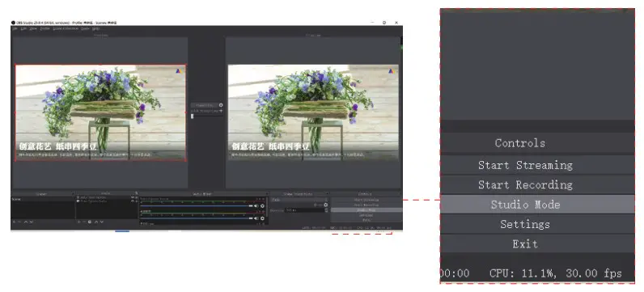
Task: Open the Scene Collection menu
Action: pyautogui.click(x=66, y=29)
